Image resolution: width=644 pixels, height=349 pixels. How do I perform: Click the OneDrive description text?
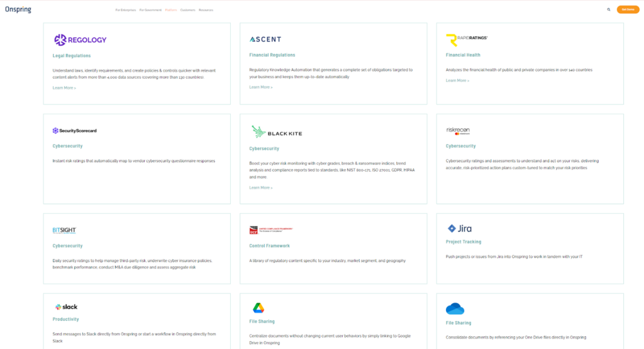[x=516, y=338]
